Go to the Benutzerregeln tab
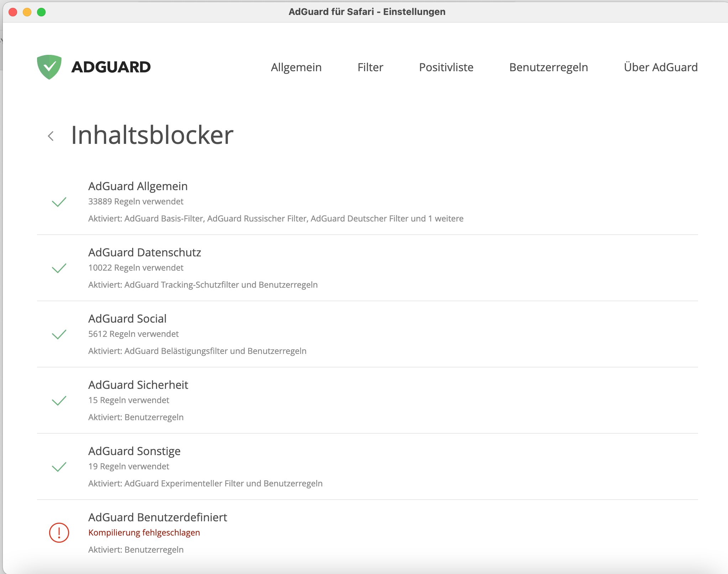 (548, 67)
